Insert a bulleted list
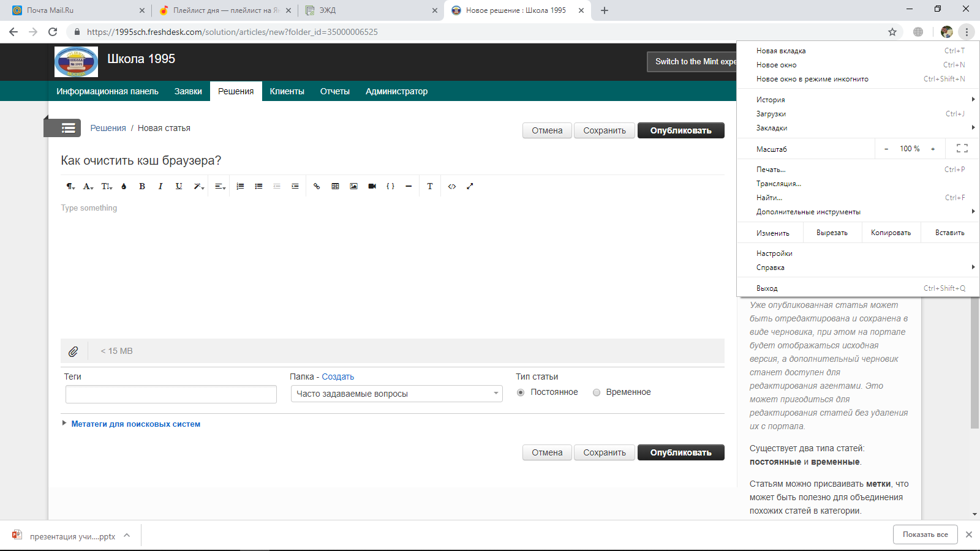This screenshot has height=551, width=980. pos(258,186)
